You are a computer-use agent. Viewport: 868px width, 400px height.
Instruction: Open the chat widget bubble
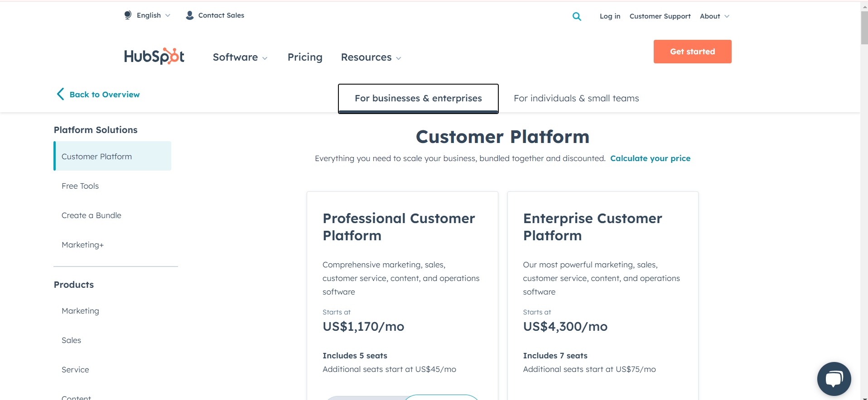point(834,379)
